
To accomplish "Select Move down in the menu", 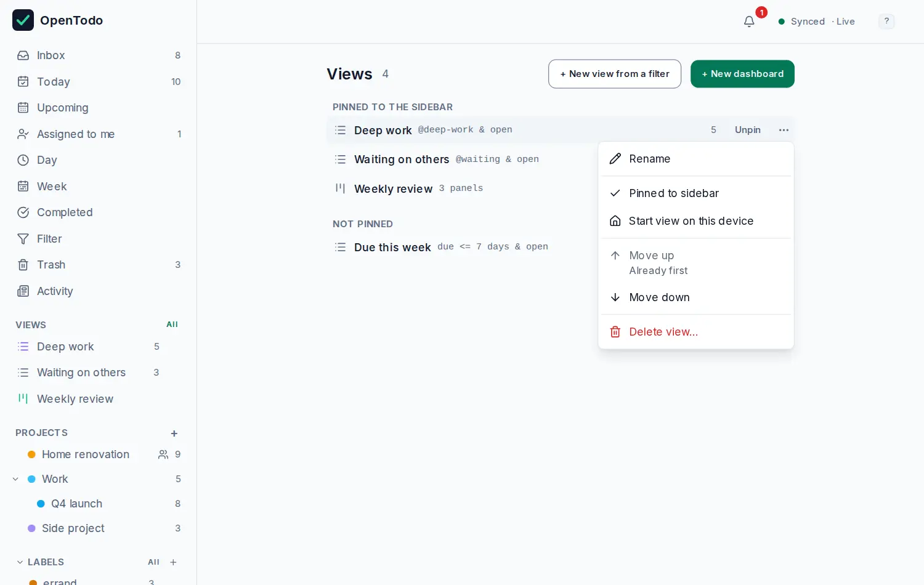I will [696, 297].
